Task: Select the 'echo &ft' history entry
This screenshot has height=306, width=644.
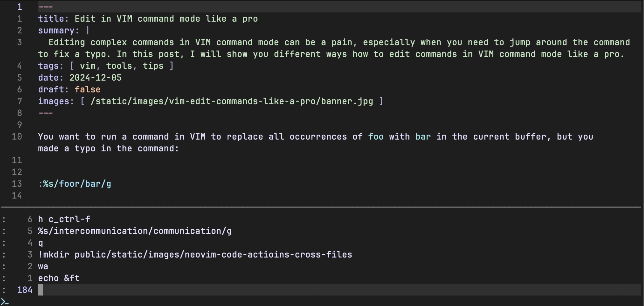Action: pos(59,278)
